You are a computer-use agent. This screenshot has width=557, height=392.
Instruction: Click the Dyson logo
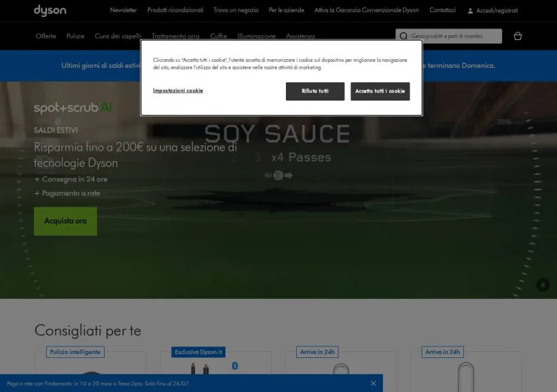click(x=50, y=11)
